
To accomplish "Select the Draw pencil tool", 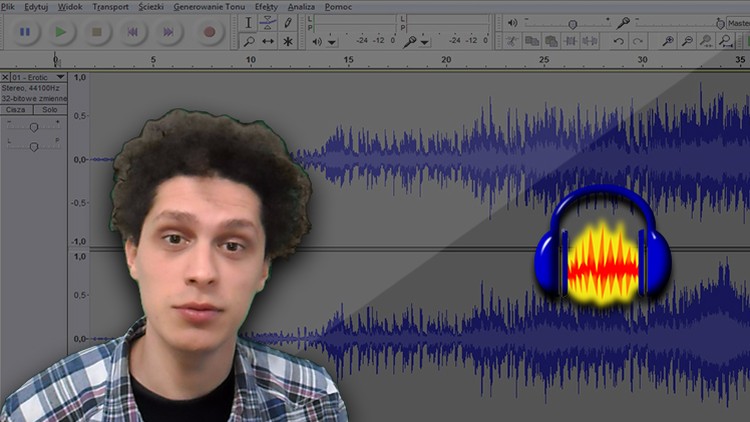I will pyautogui.click(x=287, y=22).
